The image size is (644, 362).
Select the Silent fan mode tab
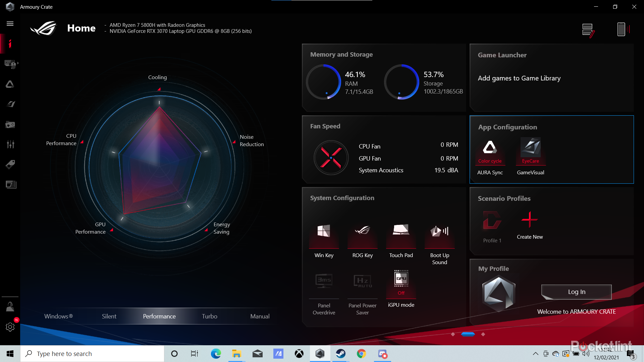(109, 316)
